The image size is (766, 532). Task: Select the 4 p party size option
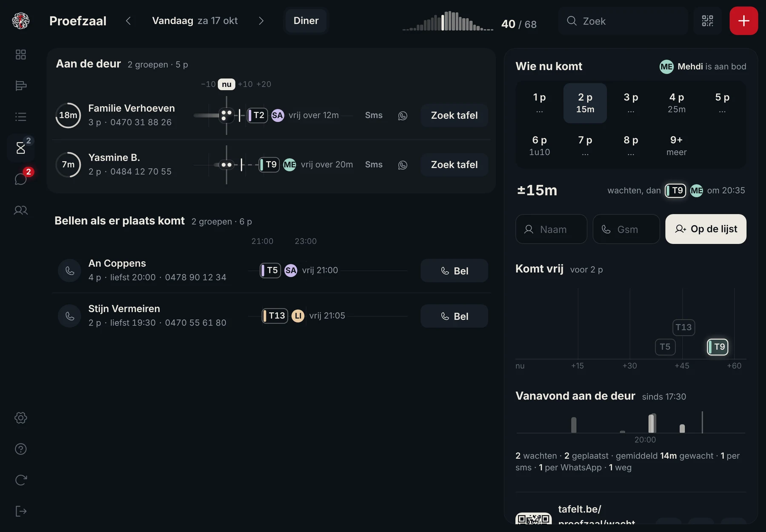point(676,103)
